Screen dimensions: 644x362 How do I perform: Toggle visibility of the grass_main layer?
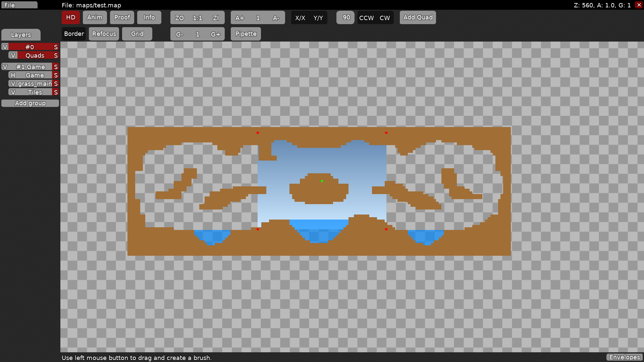(x=13, y=84)
